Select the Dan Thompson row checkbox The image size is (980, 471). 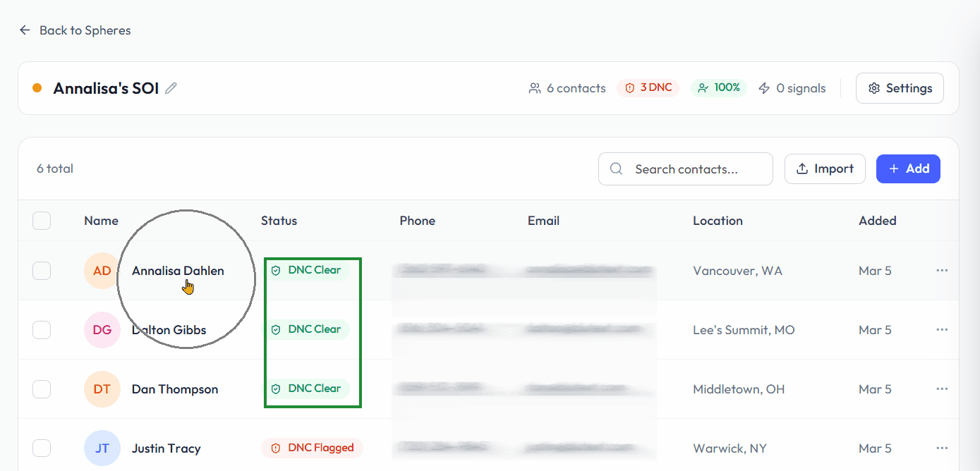(x=42, y=389)
